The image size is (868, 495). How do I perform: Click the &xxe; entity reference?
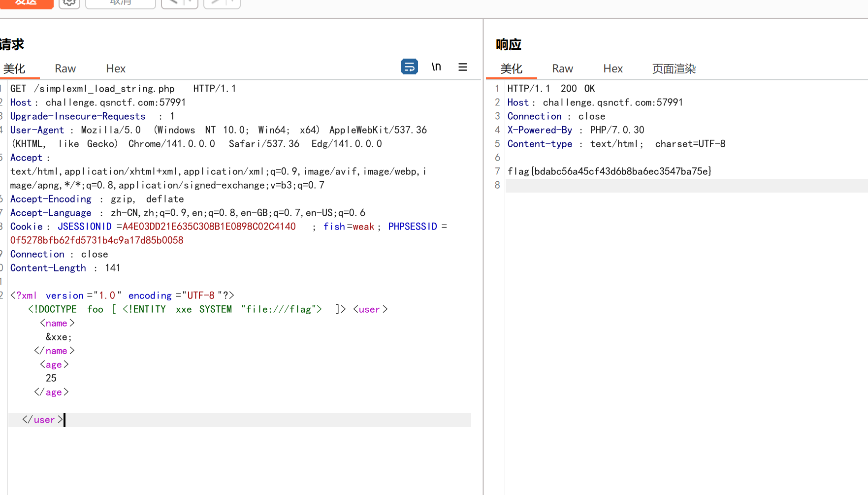click(59, 337)
